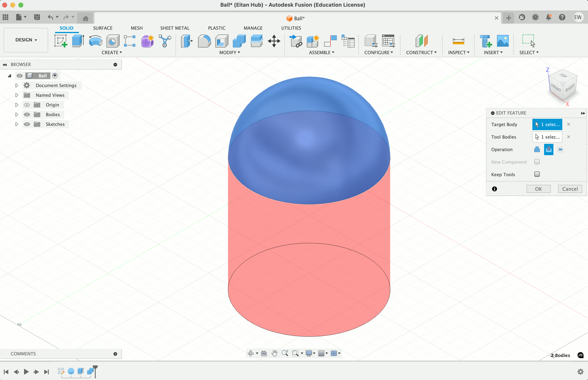Switch to the SURFACE tab

103,28
